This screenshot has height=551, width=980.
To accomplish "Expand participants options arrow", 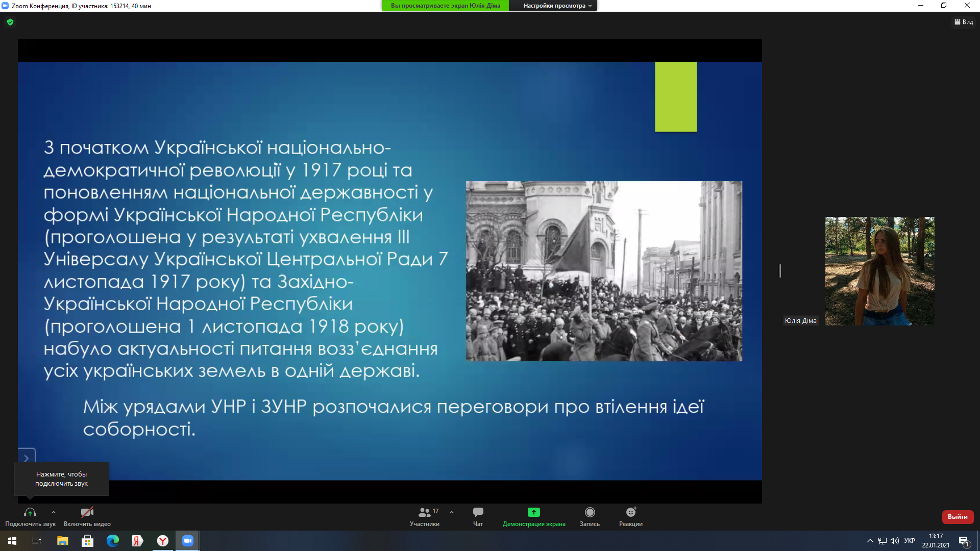I will 452,512.
